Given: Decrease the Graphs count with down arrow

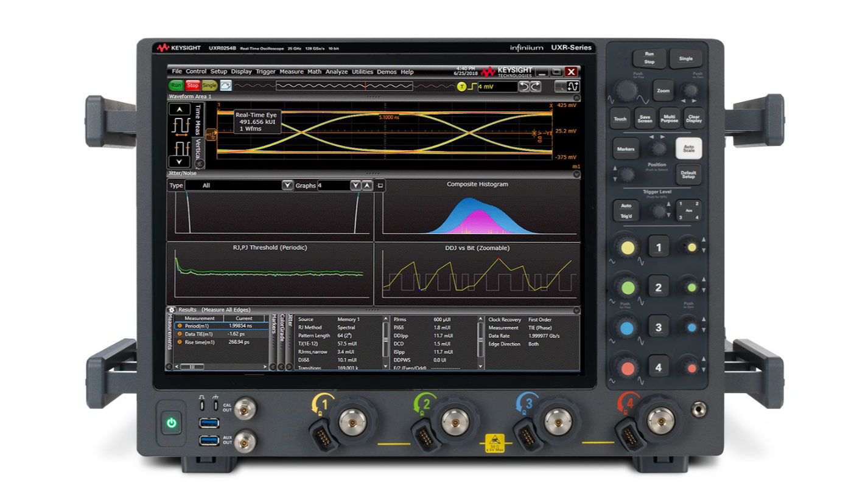Looking at the screenshot, I should 356,185.
